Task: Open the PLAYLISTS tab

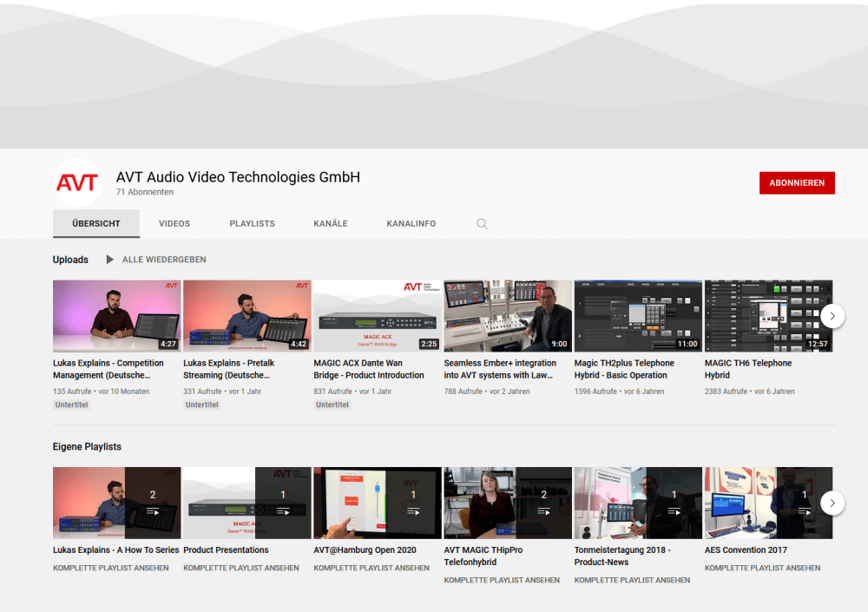Action: click(x=252, y=223)
